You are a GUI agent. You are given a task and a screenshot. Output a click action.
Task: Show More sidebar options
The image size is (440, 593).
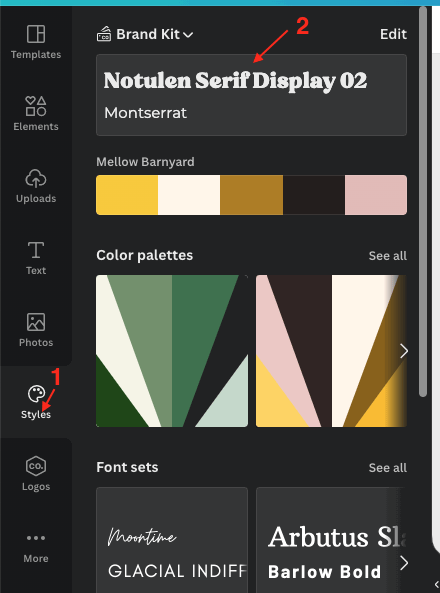coord(36,546)
